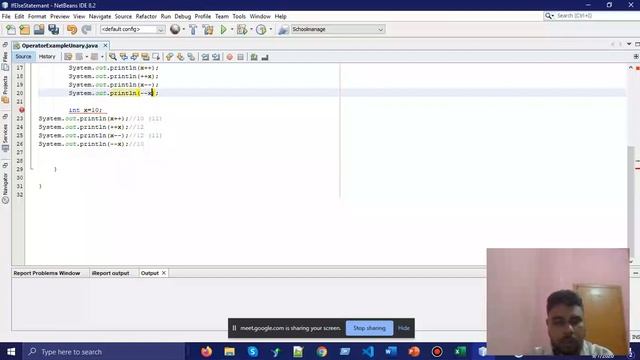
Task: Switch to the Source editor view
Action: pyautogui.click(x=23, y=57)
